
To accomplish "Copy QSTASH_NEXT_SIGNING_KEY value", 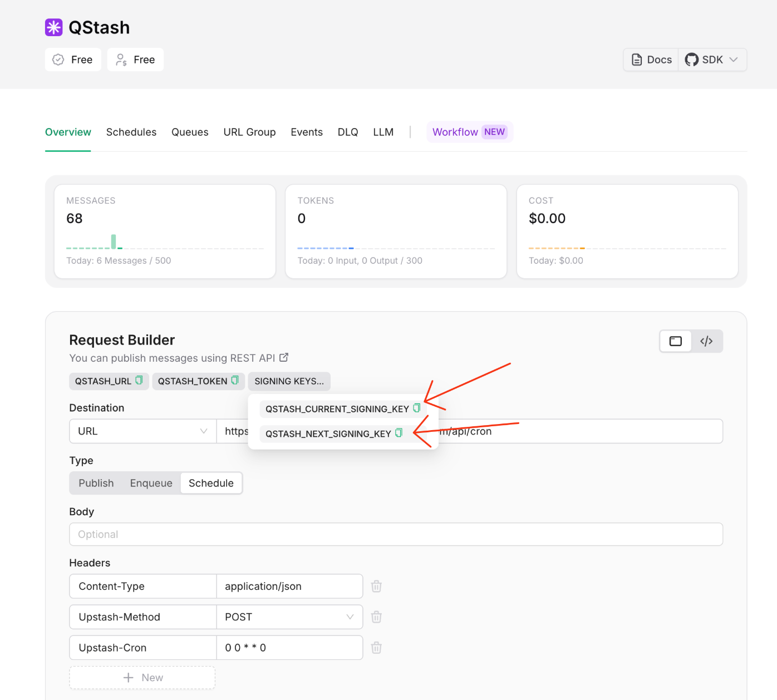I will point(399,433).
